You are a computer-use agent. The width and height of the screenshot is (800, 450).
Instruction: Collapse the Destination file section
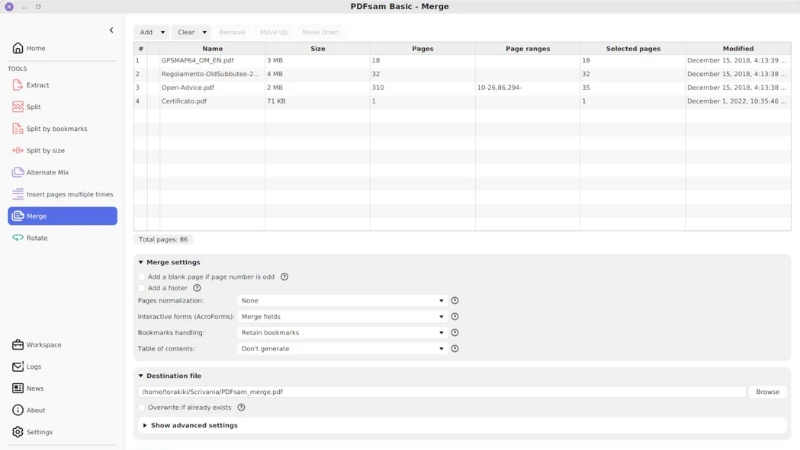point(141,376)
